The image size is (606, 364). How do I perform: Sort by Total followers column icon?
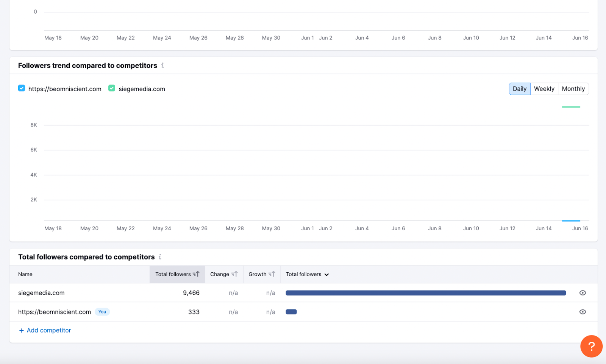pyautogui.click(x=196, y=274)
